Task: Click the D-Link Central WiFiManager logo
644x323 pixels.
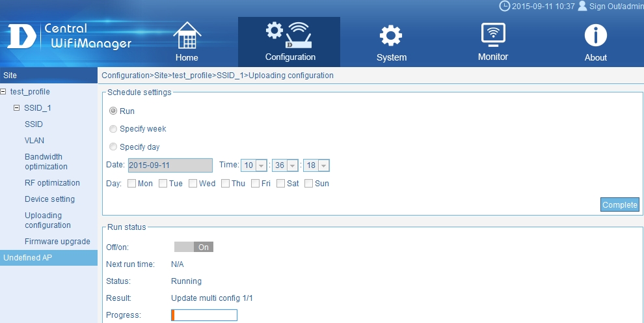Action: click(x=70, y=37)
